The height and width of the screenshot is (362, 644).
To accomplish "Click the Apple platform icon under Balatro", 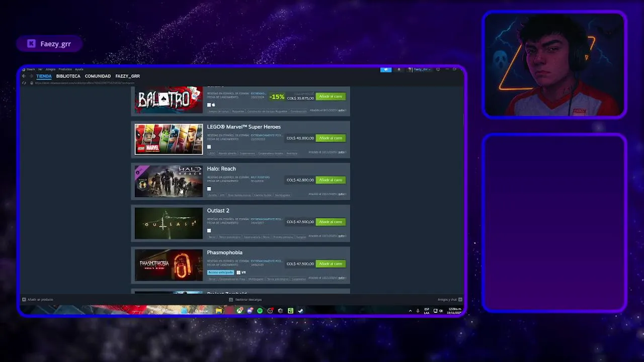I will click(213, 105).
